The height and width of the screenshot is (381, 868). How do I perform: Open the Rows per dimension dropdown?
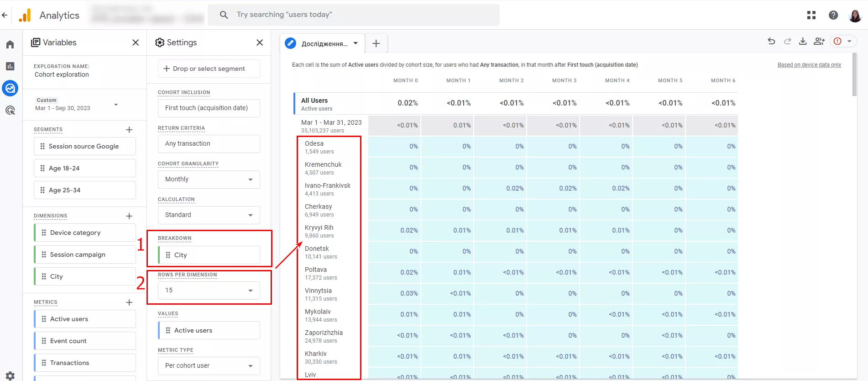pyautogui.click(x=209, y=291)
